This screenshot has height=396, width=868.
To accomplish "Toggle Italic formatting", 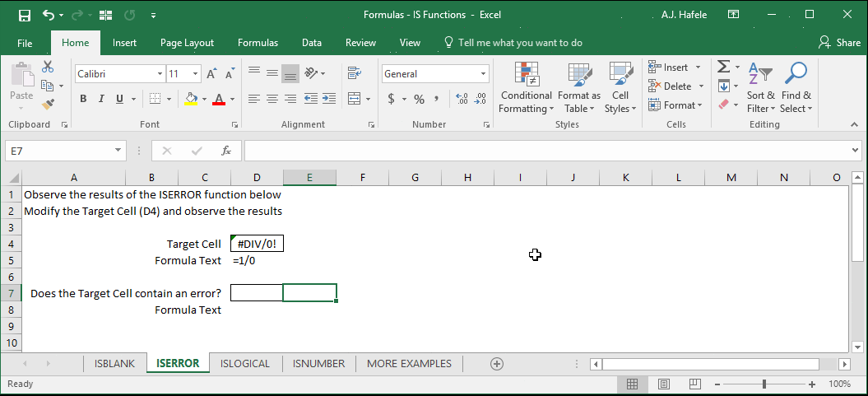I will [x=101, y=99].
